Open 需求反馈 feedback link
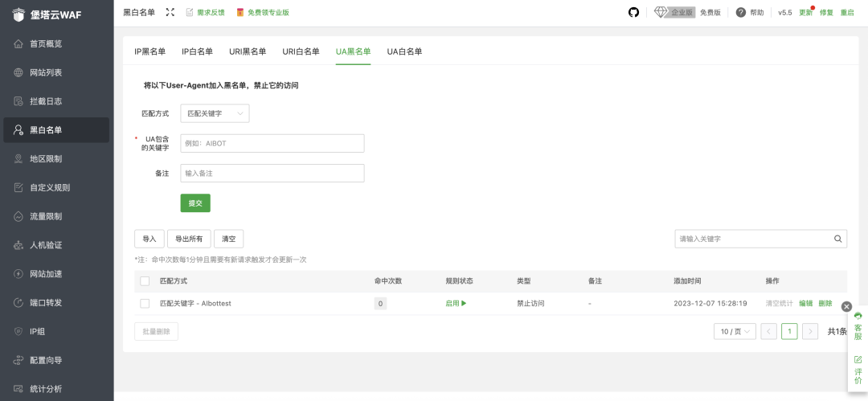868x401 pixels. coord(206,12)
